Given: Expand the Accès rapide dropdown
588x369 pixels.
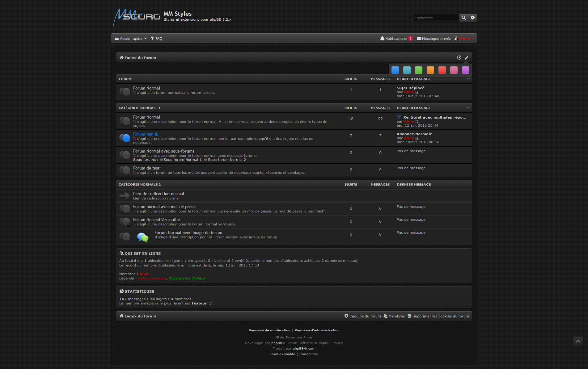Looking at the screenshot, I should 131,39.
